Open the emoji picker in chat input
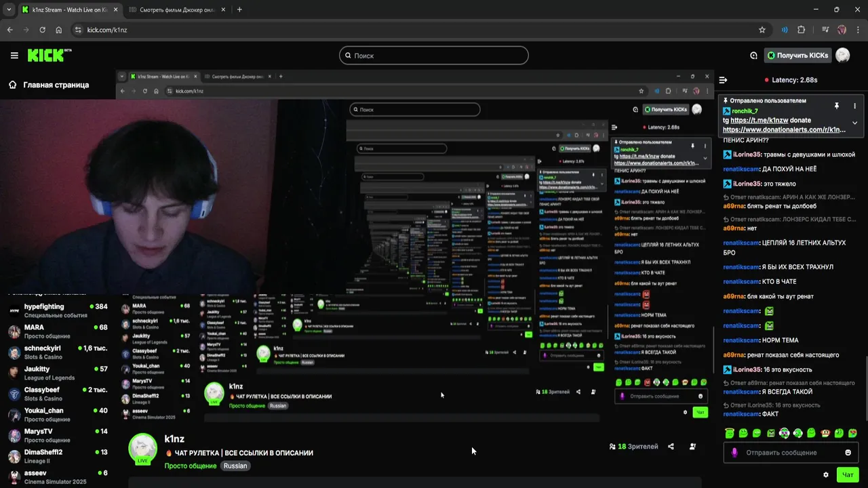868x488 pixels. (x=848, y=453)
